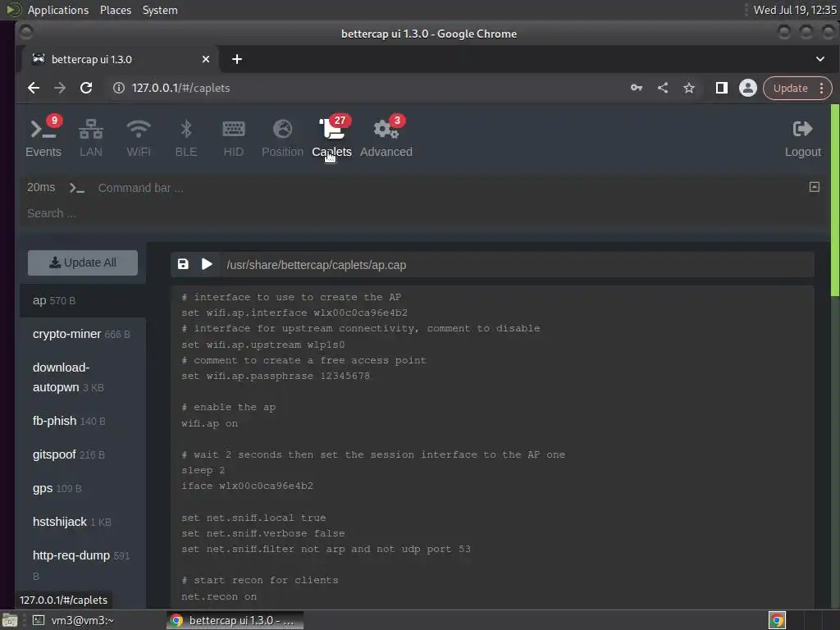Screen dimensions: 840x630
Task: Go back in Chrome
Action: [34, 88]
